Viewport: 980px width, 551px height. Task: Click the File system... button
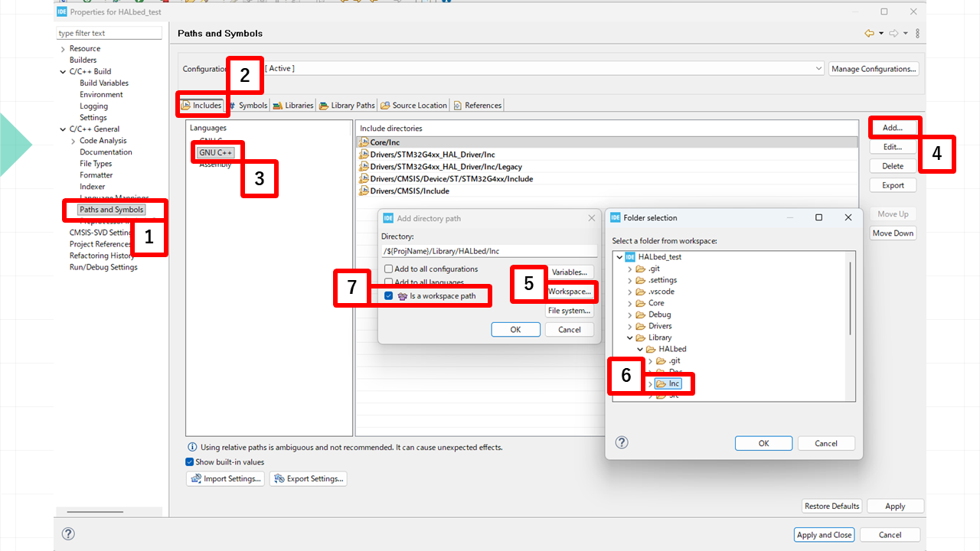pos(570,311)
